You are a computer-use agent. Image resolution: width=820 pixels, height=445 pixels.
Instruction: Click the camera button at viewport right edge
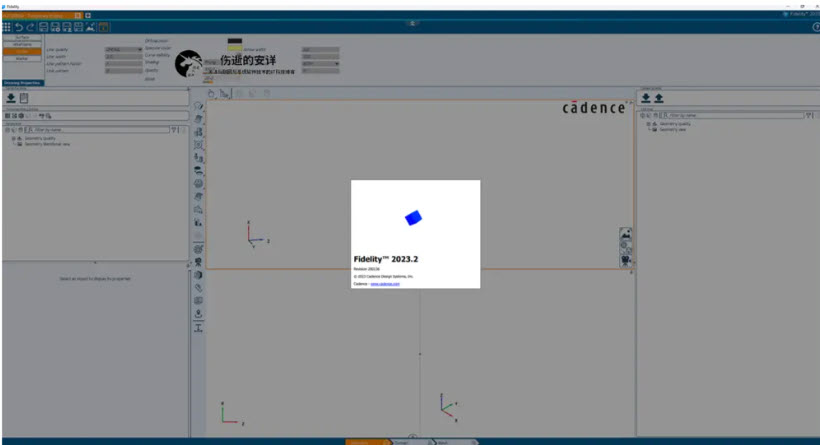[x=625, y=260]
